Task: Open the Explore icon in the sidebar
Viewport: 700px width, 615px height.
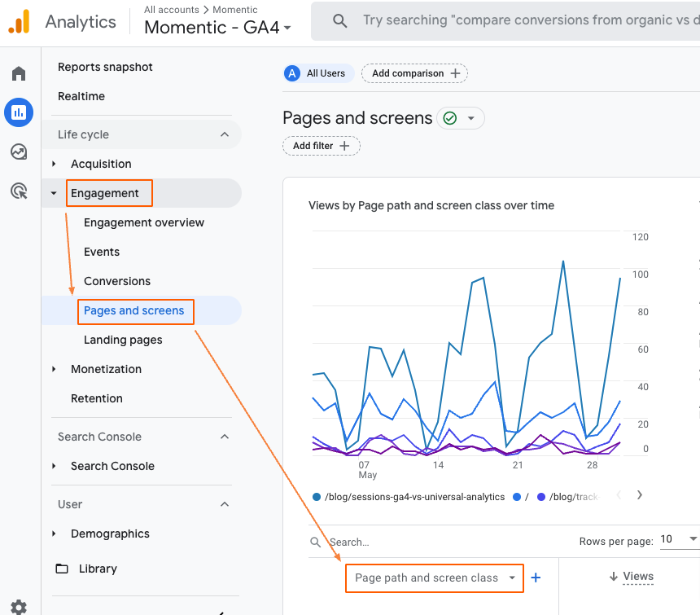Action: click(19, 152)
